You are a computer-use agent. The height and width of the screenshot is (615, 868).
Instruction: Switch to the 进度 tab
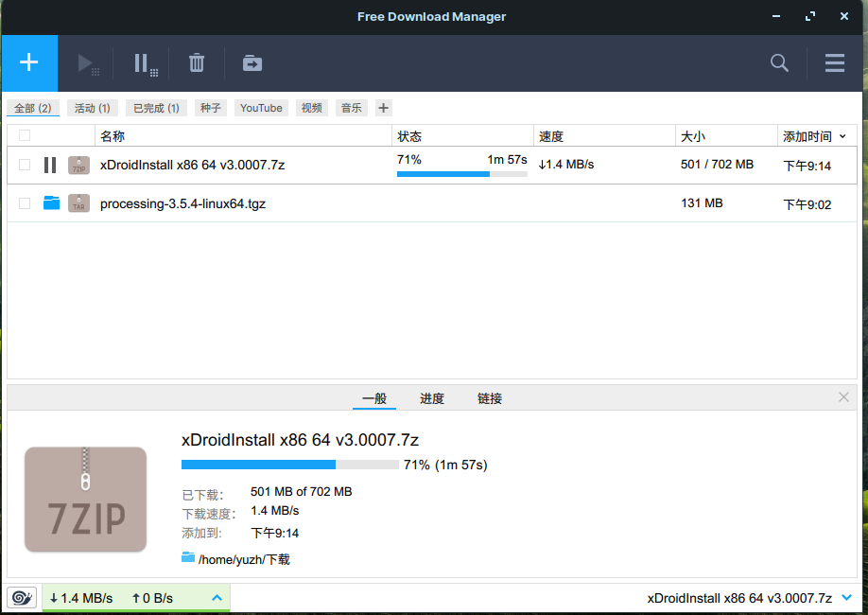click(432, 398)
